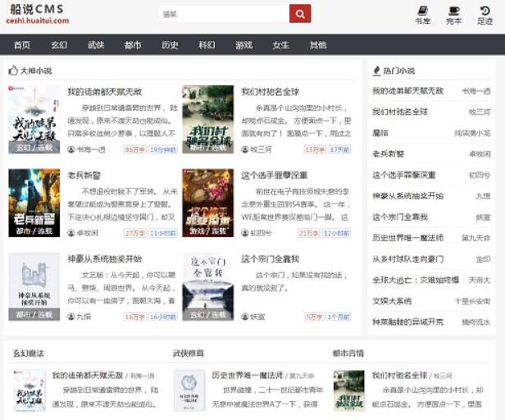
Task: Open 老兵新警 title in 大神小说 section
Action: (x=84, y=176)
